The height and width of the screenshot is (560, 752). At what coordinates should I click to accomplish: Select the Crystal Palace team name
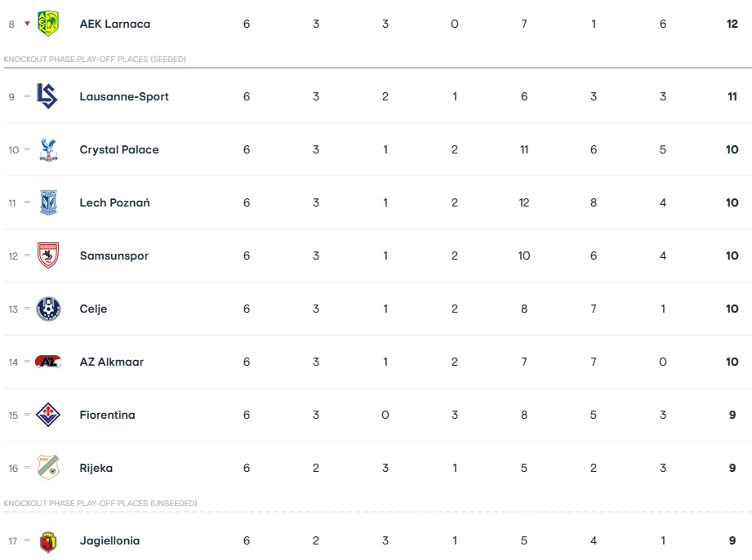pos(119,149)
